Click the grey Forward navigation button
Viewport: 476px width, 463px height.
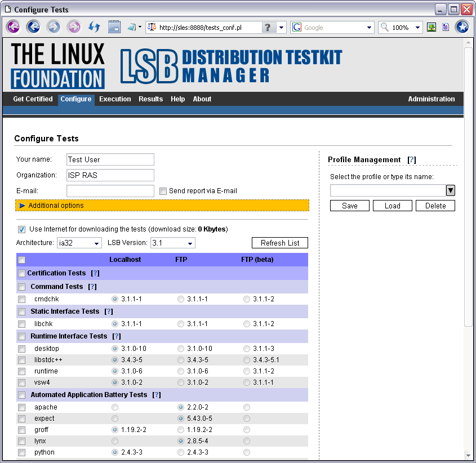point(54,27)
